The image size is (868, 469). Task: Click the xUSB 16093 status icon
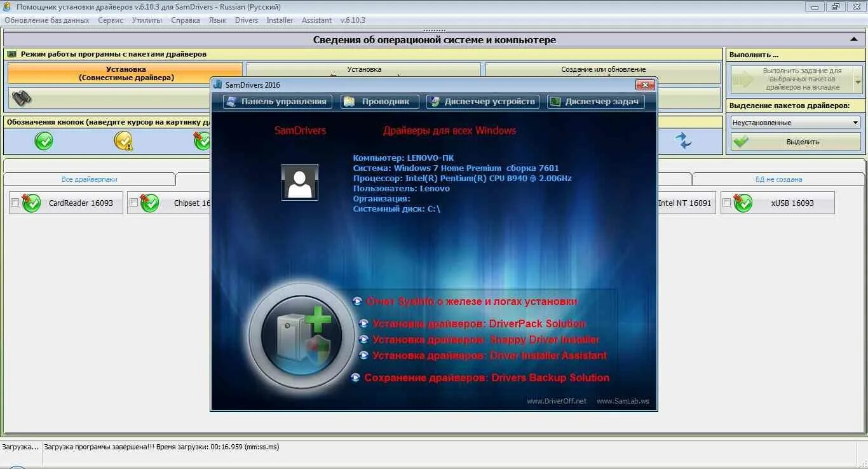tap(743, 203)
